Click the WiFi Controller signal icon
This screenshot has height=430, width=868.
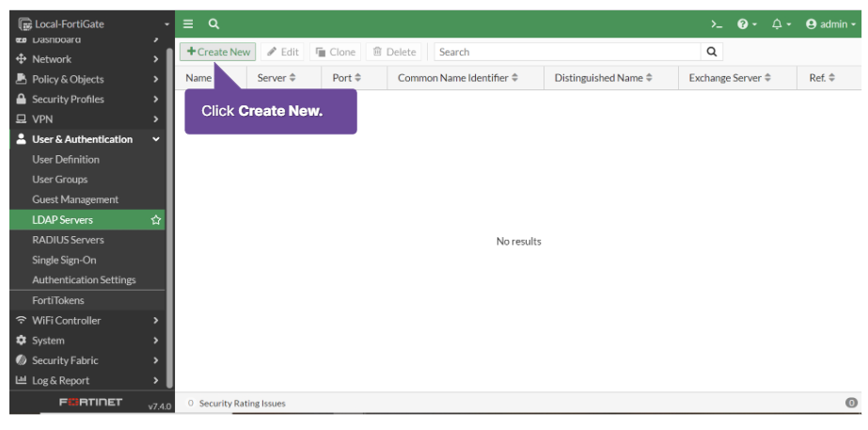(21, 320)
